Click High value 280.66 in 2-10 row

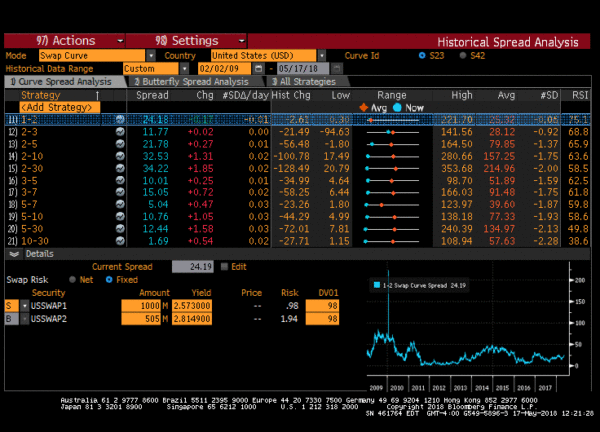click(457, 156)
